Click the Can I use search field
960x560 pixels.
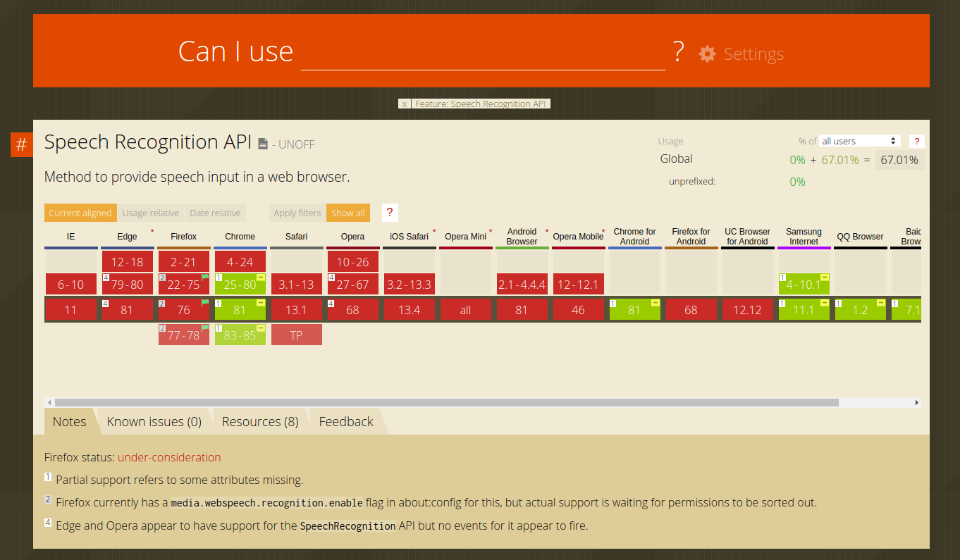point(483,52)
